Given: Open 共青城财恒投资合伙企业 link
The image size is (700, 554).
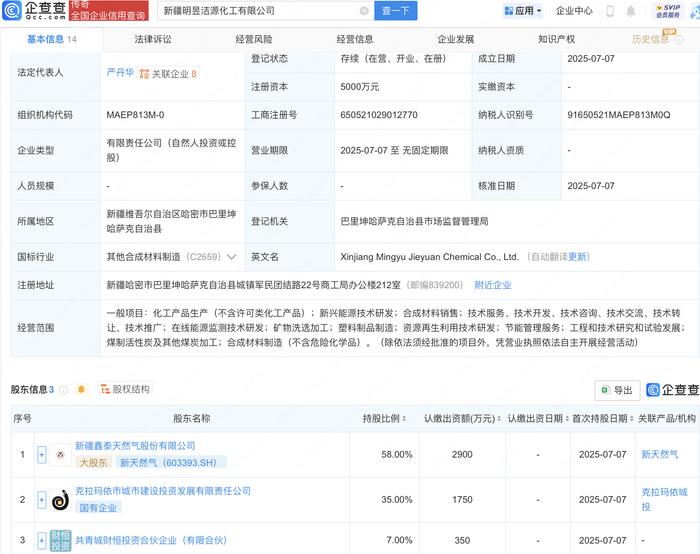Looking at the screenshot, I should coord(151,540).
